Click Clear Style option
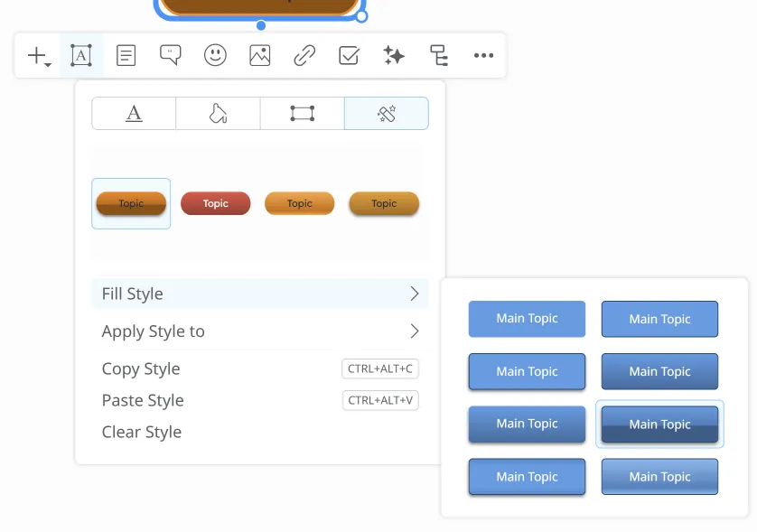Screen dimensions: 757x532 tap(142, 432)
